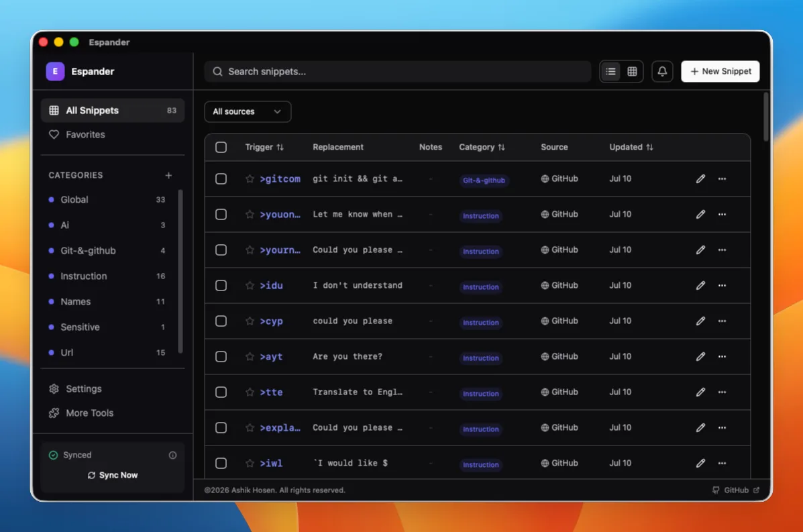This screenshot has height=532, width=803.
Task: Open more options for >cyp row
Action: point(722,321)
